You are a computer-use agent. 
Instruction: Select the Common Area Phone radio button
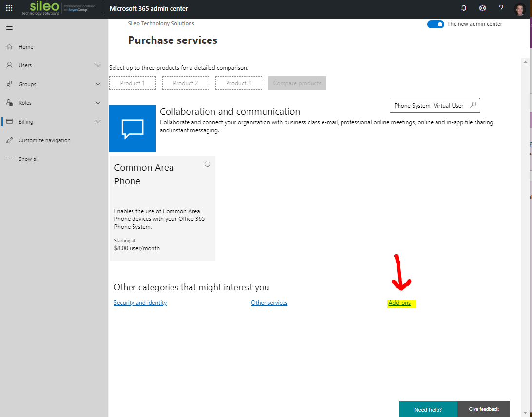click(208, 164)
